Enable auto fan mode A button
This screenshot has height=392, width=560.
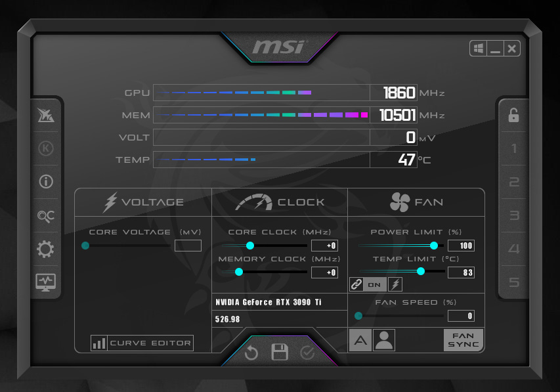coord(360,340)
